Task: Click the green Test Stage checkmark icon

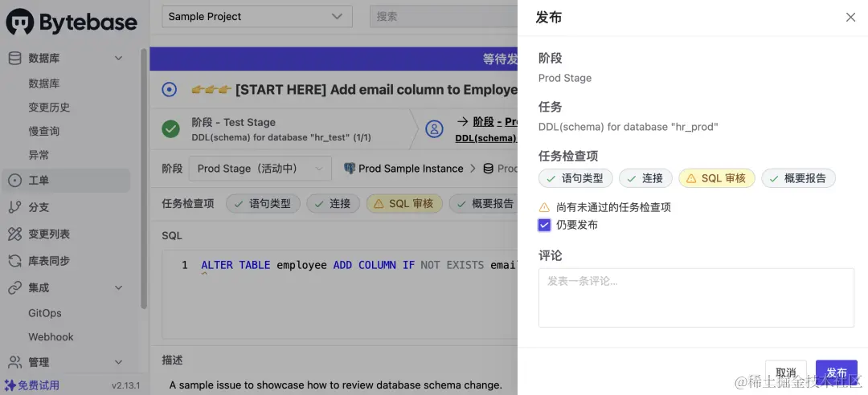Action: tap(170, 129)
